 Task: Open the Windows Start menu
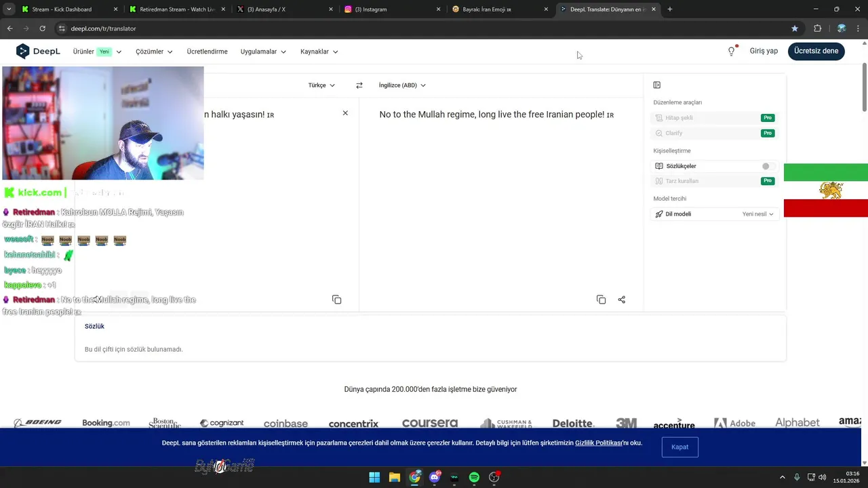(374, 477)
